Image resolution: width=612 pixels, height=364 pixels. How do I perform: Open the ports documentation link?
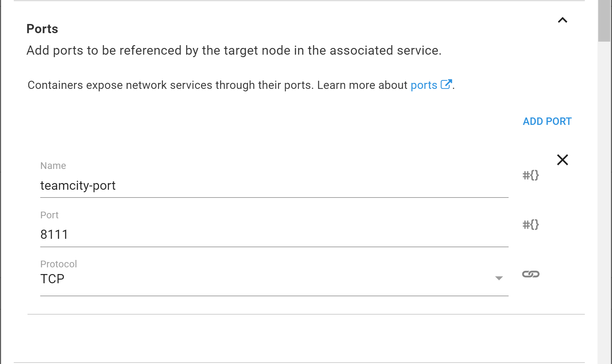click(424, 85)
